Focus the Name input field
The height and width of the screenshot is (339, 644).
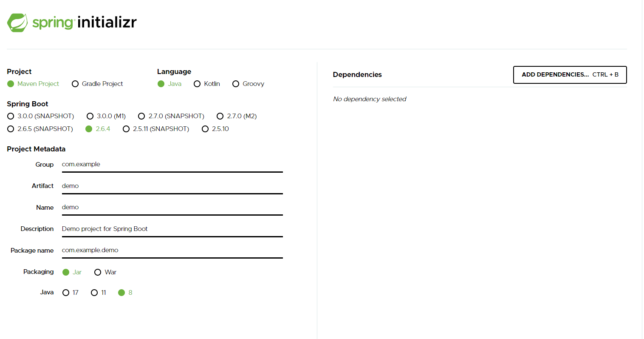(172, 208)
